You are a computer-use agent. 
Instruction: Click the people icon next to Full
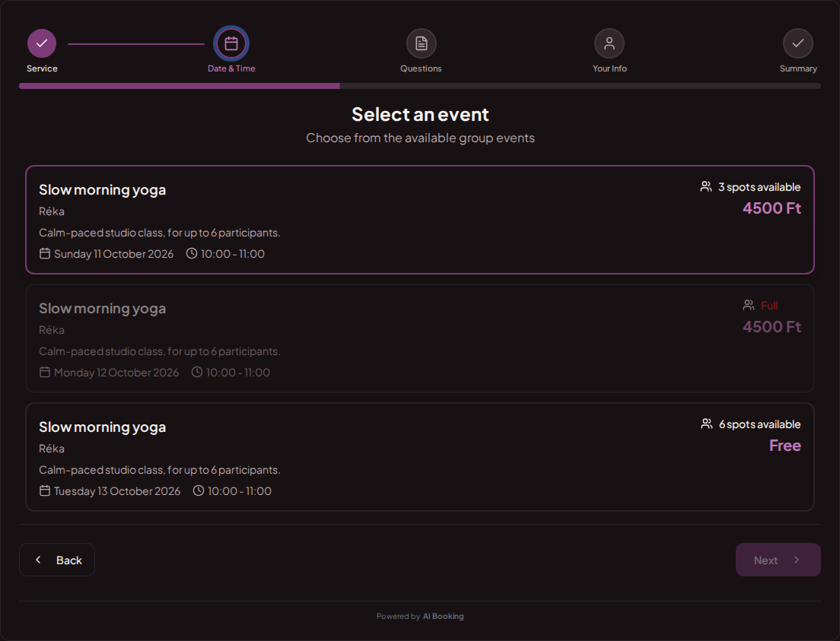pos(749,305)
